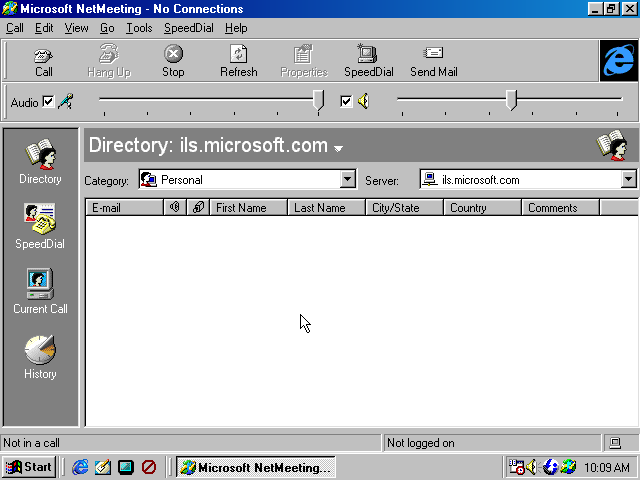
Task: Sort by Country column header
Action: point(482,207)
